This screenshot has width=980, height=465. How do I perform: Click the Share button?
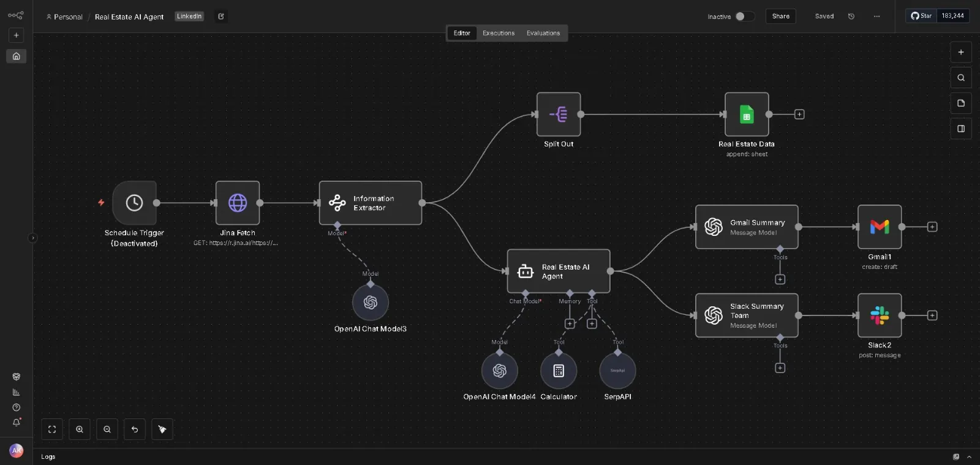(x=781, y=17)
